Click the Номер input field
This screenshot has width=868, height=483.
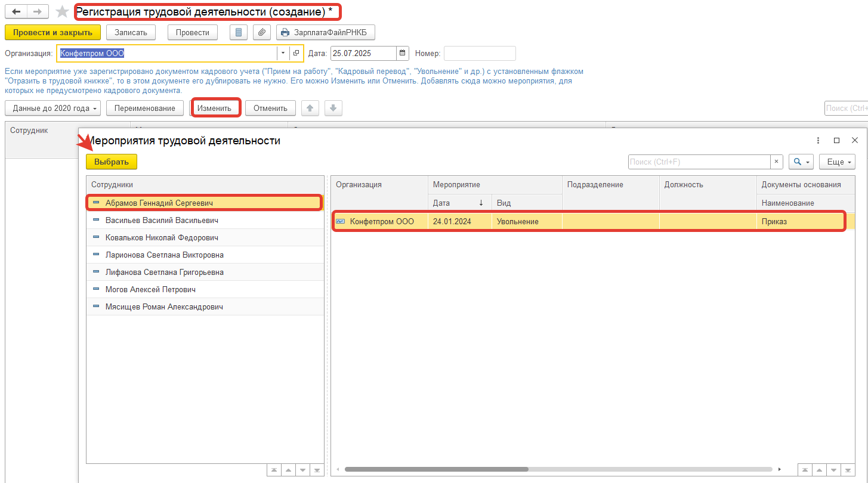480,53
